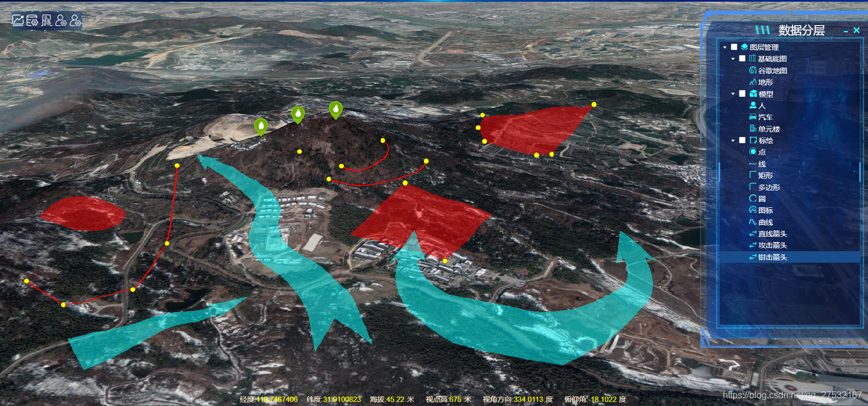Select the 基础底图 tree label
The height and width of the screenshot is (406, 868).
(772, 59)
